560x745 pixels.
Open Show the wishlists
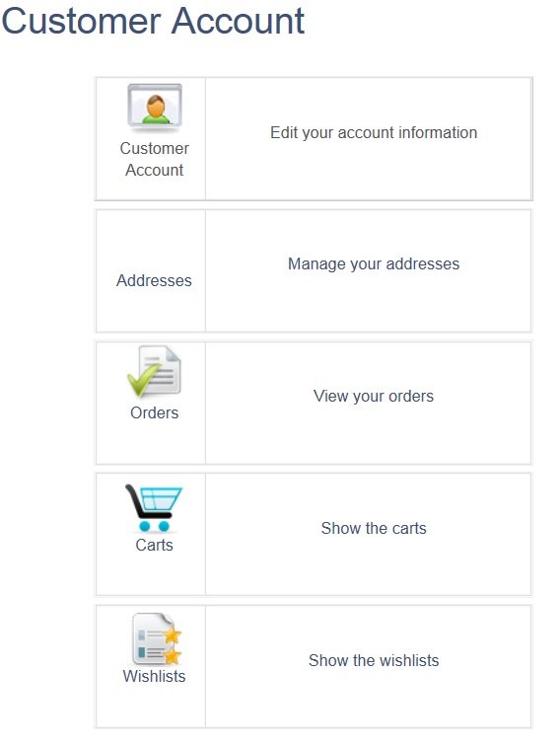374,660
